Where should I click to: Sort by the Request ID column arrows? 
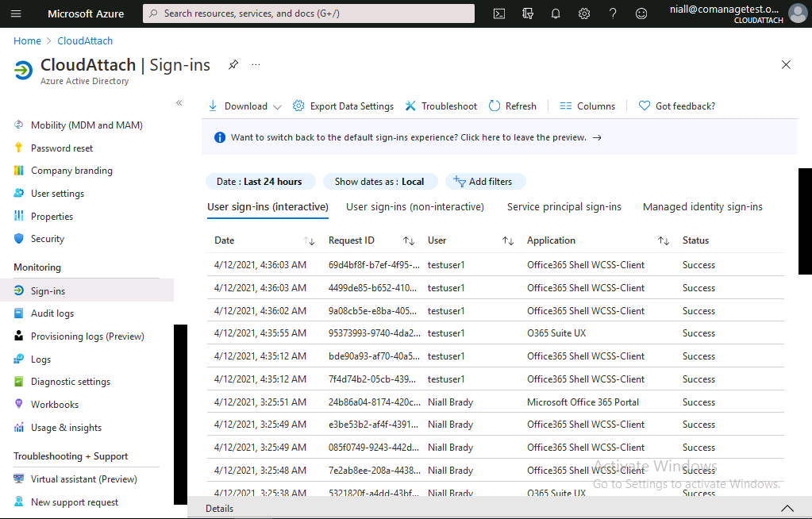click(409, 241)
